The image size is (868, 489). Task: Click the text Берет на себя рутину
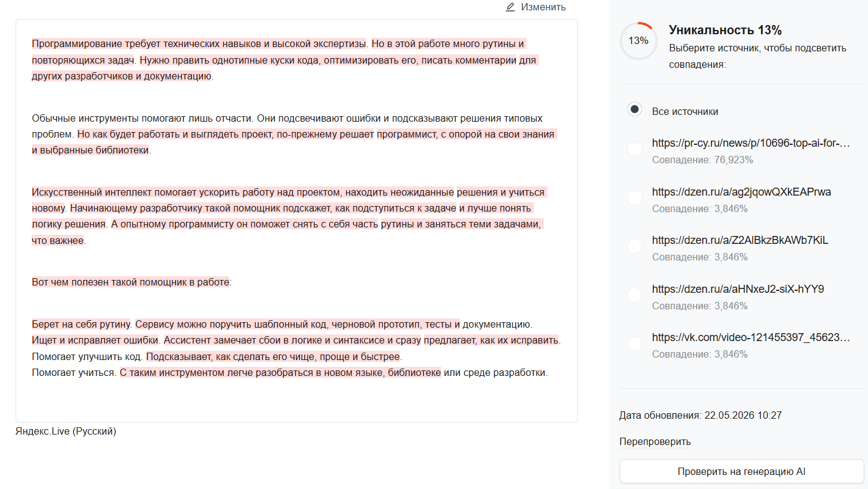pos(82,324)
